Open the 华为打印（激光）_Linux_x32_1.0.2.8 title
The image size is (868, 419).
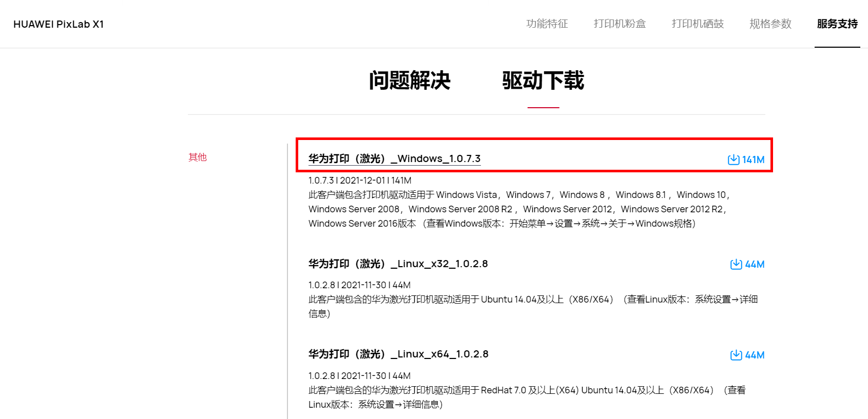[398, 264]
